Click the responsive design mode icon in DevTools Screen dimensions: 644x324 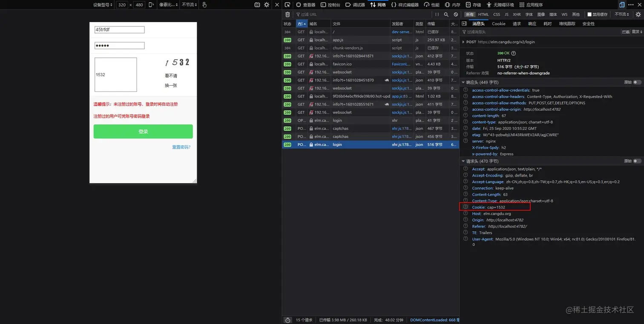tap(622, 5)
